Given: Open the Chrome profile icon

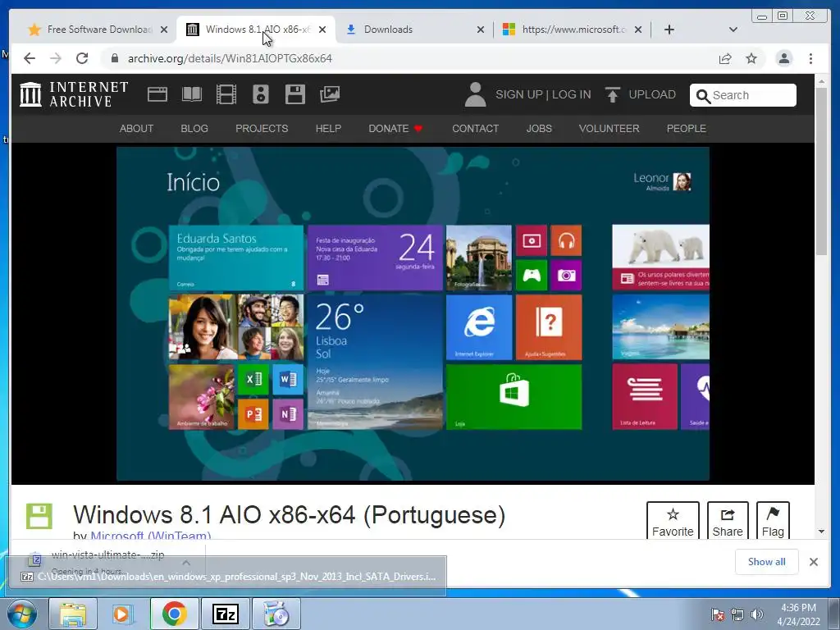Looking at the screenshot, I should [x=784, y=58].
